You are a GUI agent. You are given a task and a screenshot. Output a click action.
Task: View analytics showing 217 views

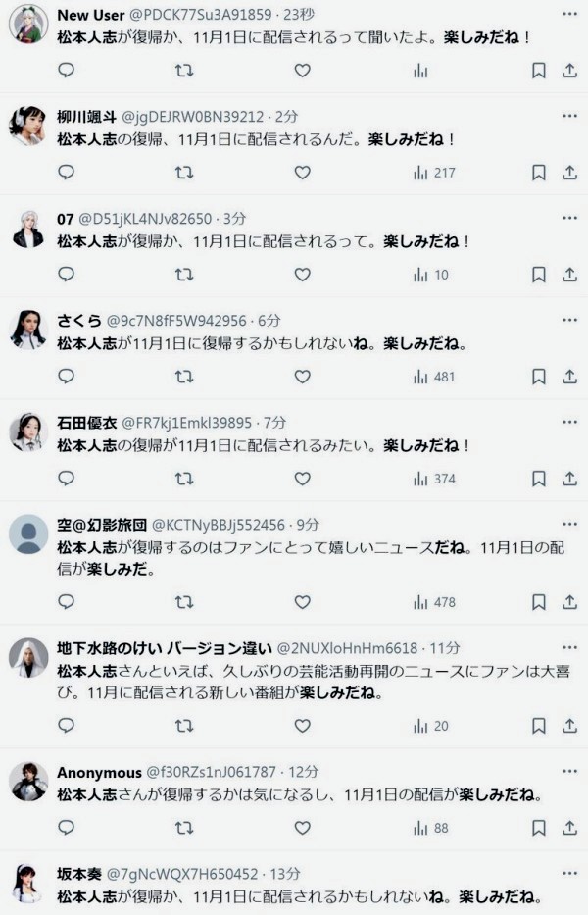[435, 173]
